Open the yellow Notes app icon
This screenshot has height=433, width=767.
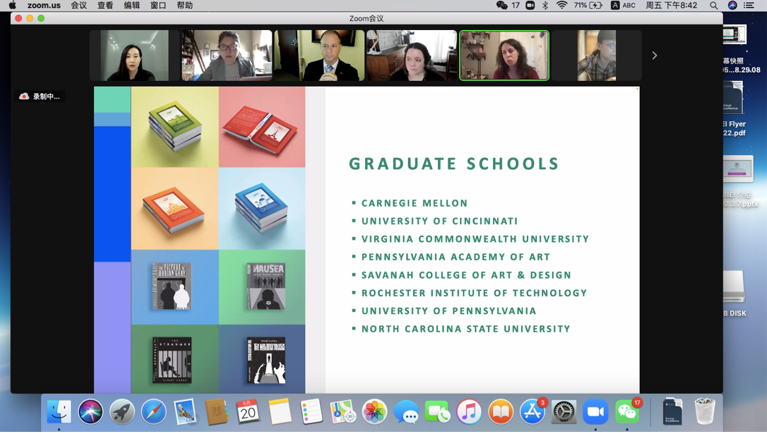coord(280,411)
